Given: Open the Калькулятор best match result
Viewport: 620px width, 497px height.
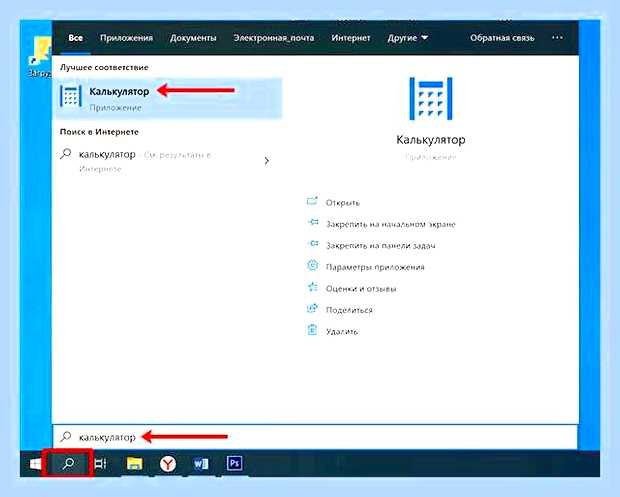Looking at the screenshot, I should point(169,98).
